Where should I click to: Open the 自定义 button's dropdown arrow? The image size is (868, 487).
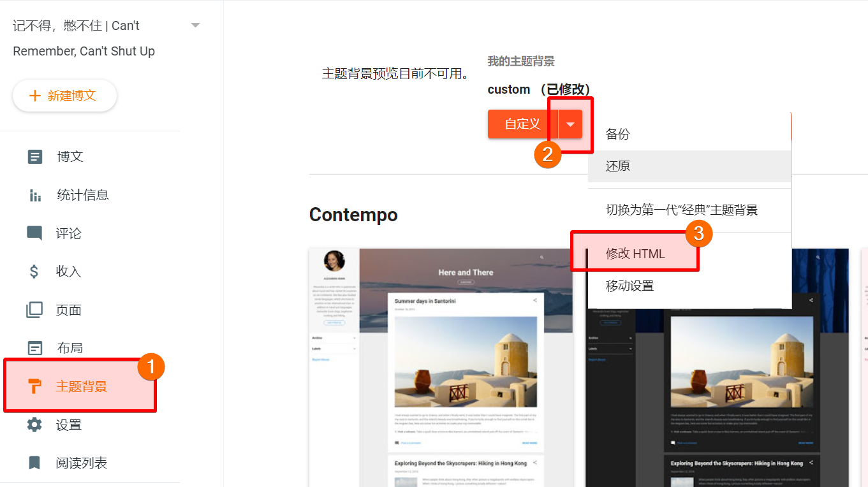pyautogui.click(x=568, y=124)
